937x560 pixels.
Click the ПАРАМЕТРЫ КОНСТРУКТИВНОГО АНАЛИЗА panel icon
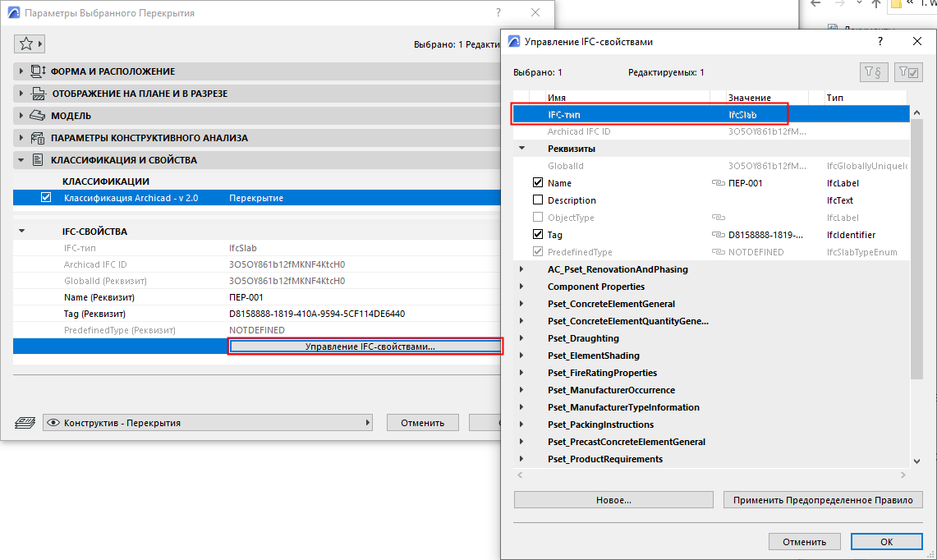[38, 137]
